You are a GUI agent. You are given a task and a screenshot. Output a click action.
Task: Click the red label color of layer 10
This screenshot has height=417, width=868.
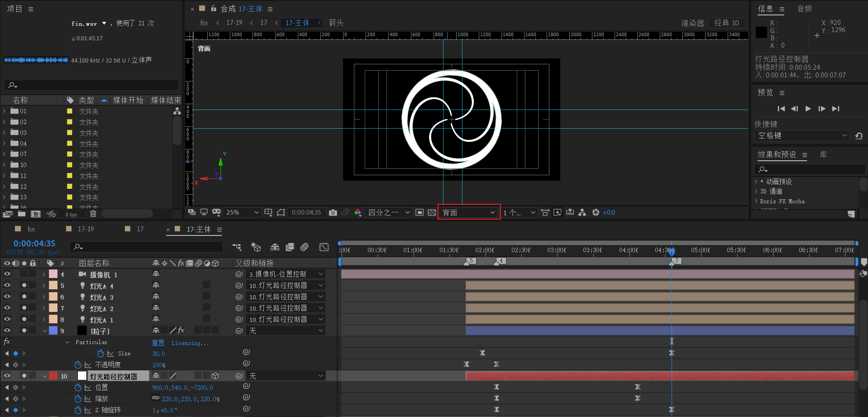point(53,376)
